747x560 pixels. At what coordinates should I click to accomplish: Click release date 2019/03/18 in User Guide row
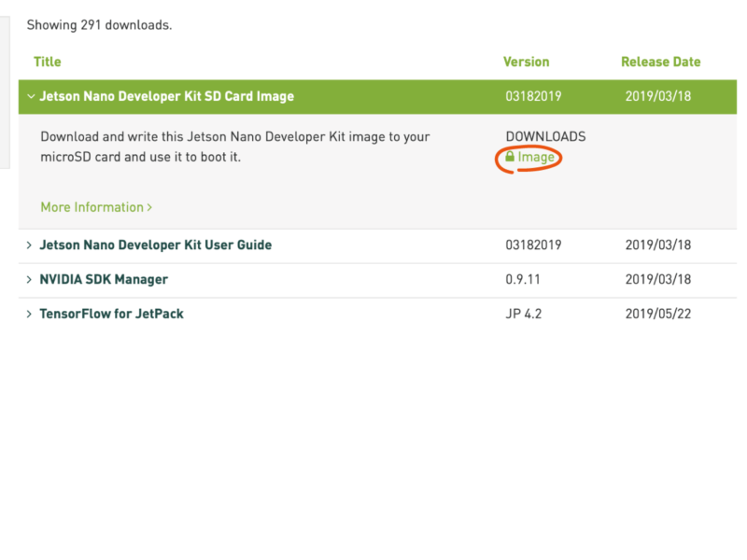(658, 245)
